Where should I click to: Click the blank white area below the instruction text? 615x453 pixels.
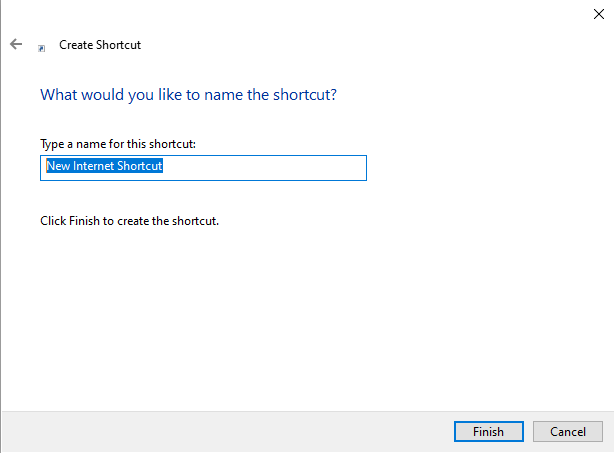click(x=300, y=320)
